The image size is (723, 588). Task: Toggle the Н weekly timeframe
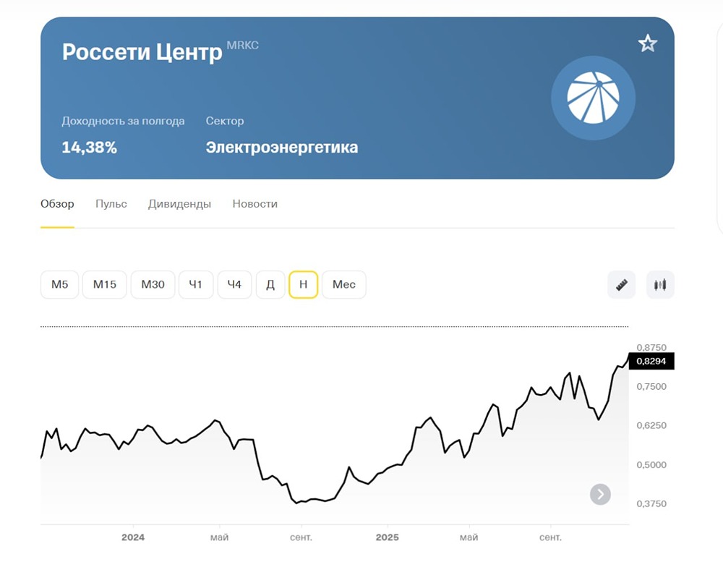[303, 284]
